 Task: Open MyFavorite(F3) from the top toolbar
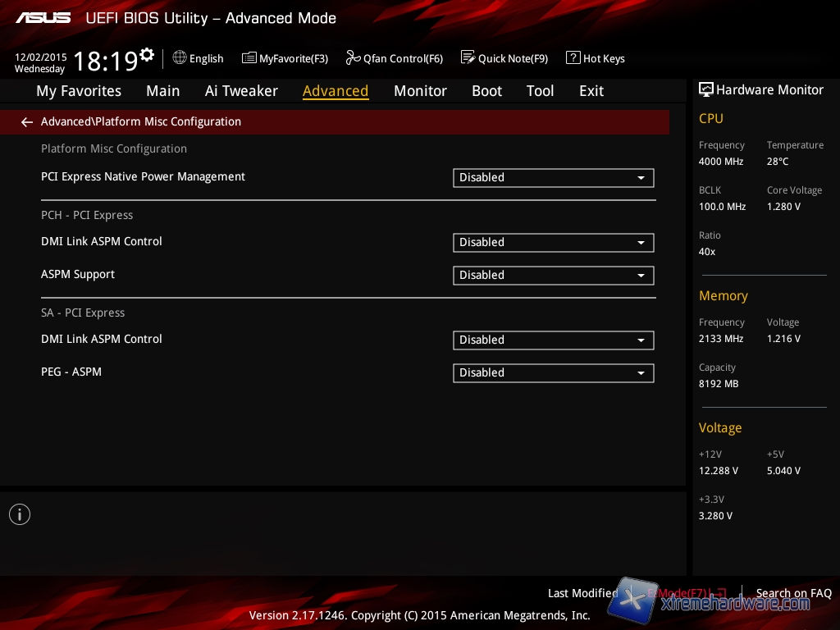[x=285, y=58]
